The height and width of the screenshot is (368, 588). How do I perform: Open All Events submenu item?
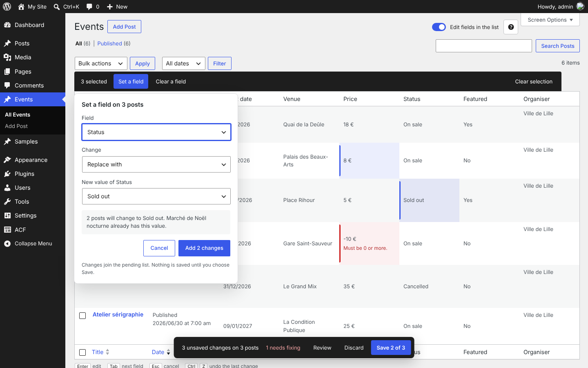point(18,114)
